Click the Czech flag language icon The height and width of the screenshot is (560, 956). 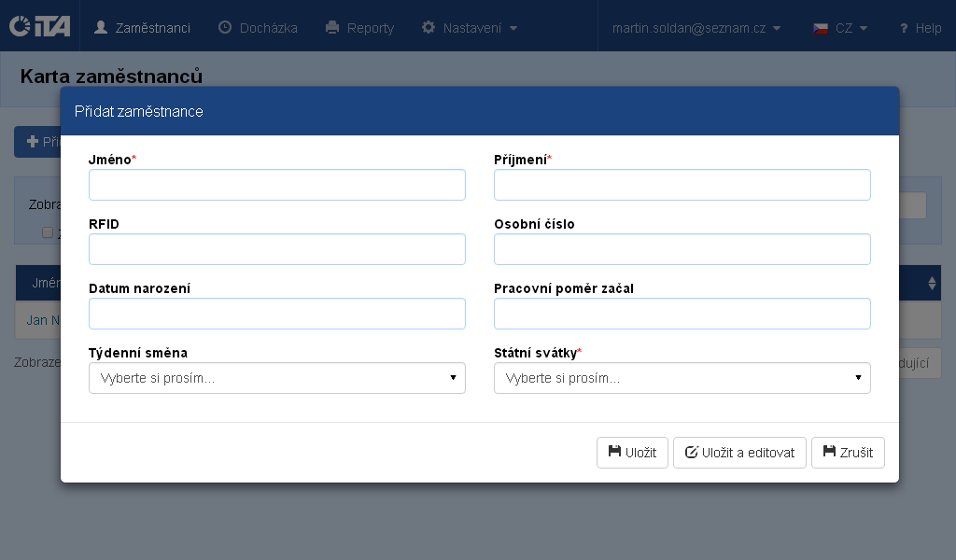point(821,28)
